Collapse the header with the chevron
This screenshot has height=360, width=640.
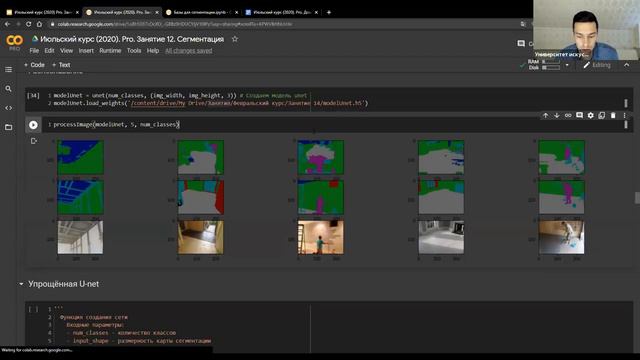(627, 65)
